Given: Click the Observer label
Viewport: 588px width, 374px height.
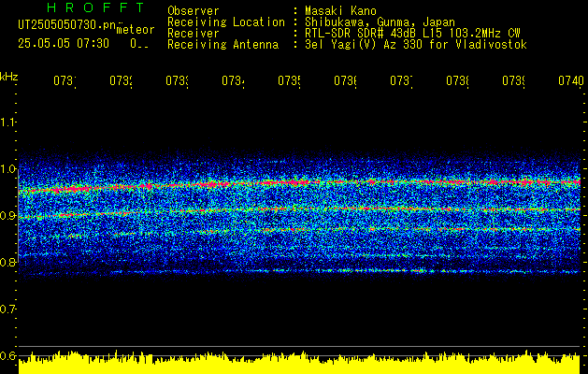Looking at the screenshot, I should [x=194, y=11].
